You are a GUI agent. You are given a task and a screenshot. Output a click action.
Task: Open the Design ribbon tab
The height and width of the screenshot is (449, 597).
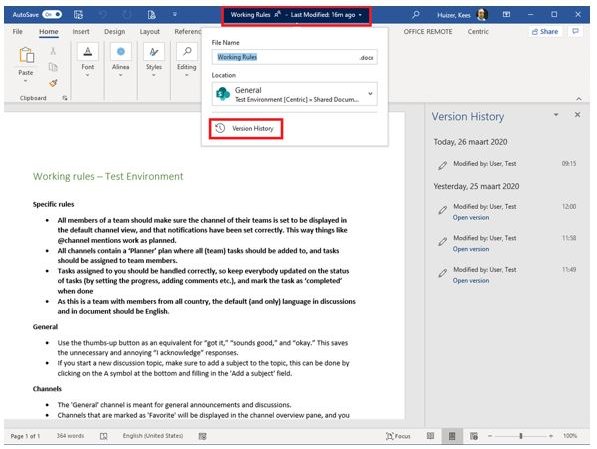point(115,31)
